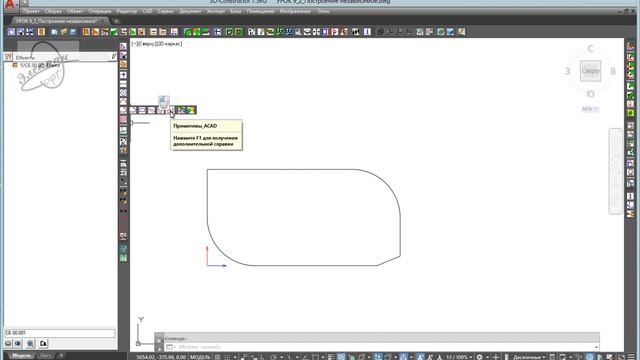The height and width of the screenshot is (360, 640).
Task: Open the МСК coordinate system dropdown under ViewCube
Action: pos(590,109)
